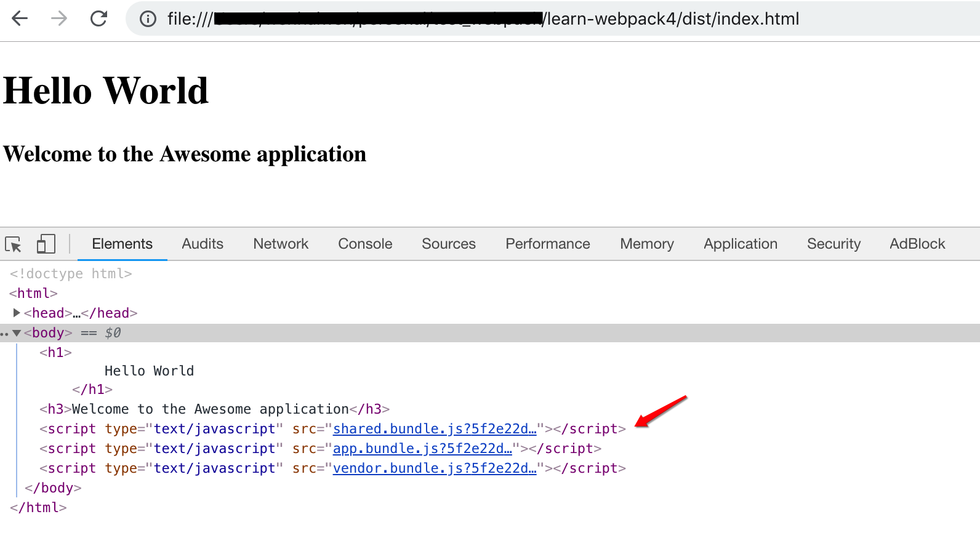The image size is (980, 554).
Task: Toggle the device toolbar icon
Action: tap(46, 244)
